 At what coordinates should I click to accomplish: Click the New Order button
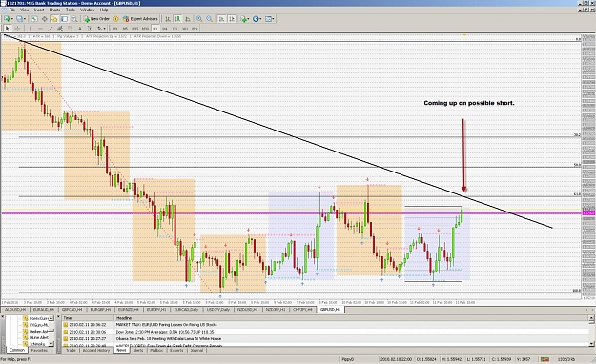tap(97, 19)
